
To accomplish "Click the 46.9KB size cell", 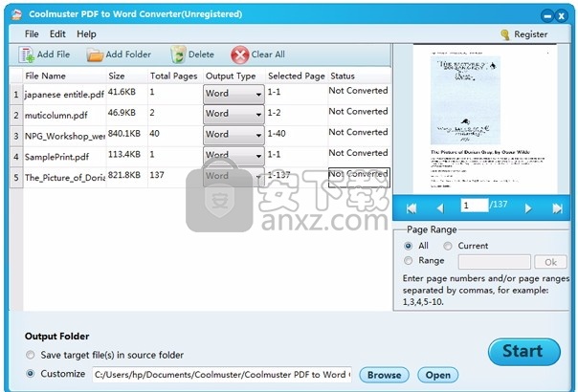I will click(x=127, y=113).
